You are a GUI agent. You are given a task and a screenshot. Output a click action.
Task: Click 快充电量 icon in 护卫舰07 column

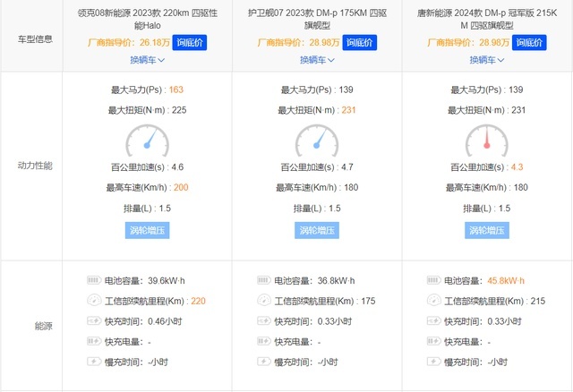pyautogui.click(x=264, y=341)
